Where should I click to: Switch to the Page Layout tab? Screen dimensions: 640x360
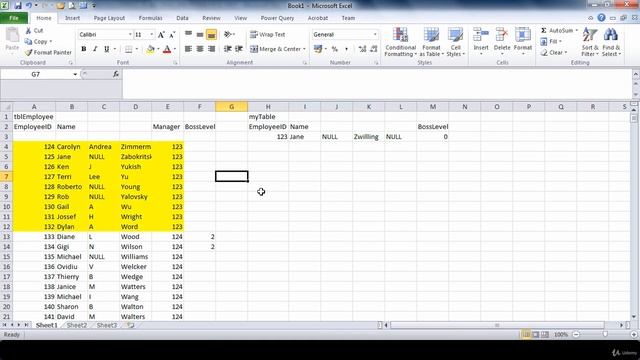click(109, 18)
